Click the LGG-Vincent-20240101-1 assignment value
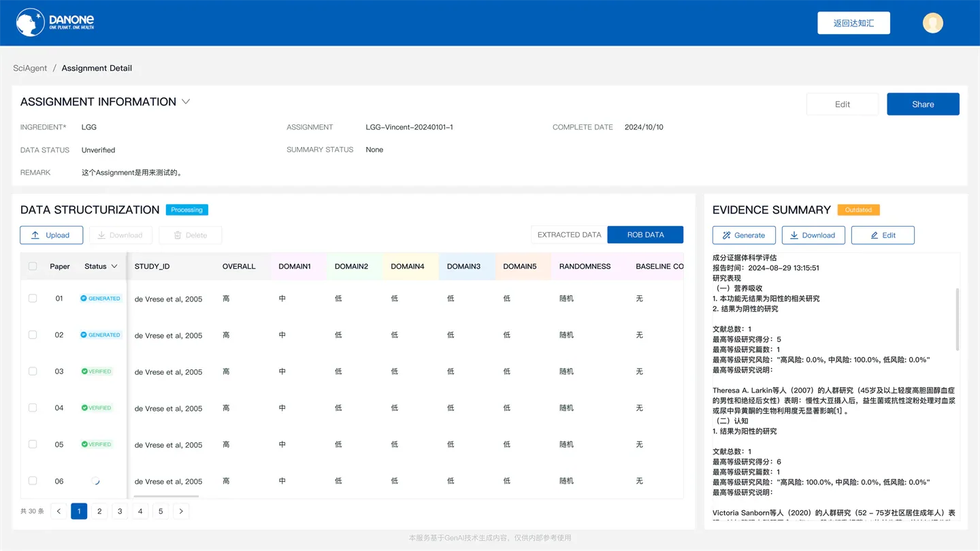This screenshot has width=980, height=551. coord(409,127)
